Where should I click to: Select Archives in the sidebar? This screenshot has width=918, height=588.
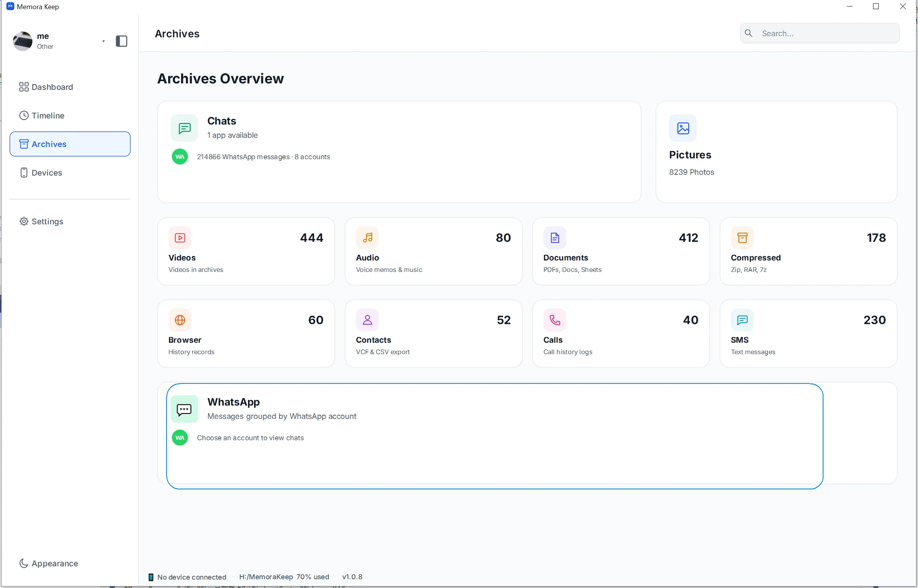[70, 144]
